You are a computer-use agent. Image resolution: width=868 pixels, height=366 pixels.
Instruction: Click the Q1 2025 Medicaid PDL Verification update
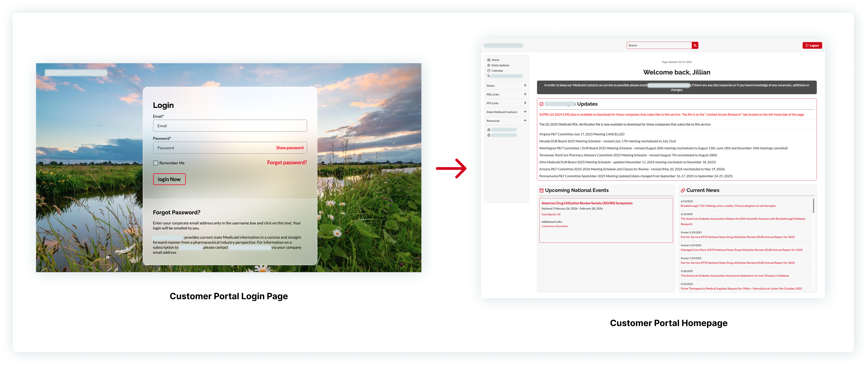(x=625, y=125)
